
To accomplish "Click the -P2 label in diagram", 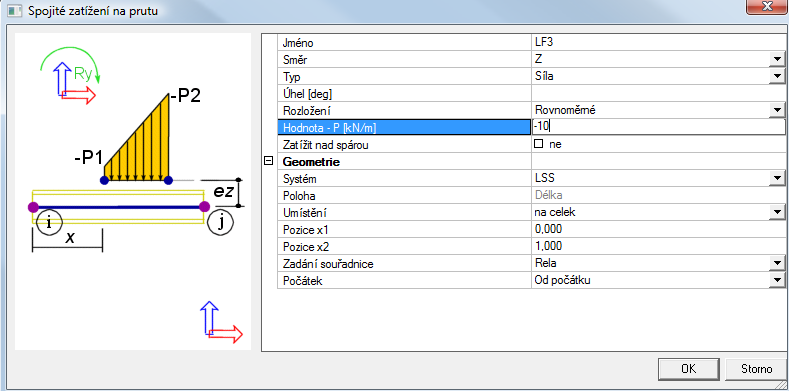I will point(186,95).
